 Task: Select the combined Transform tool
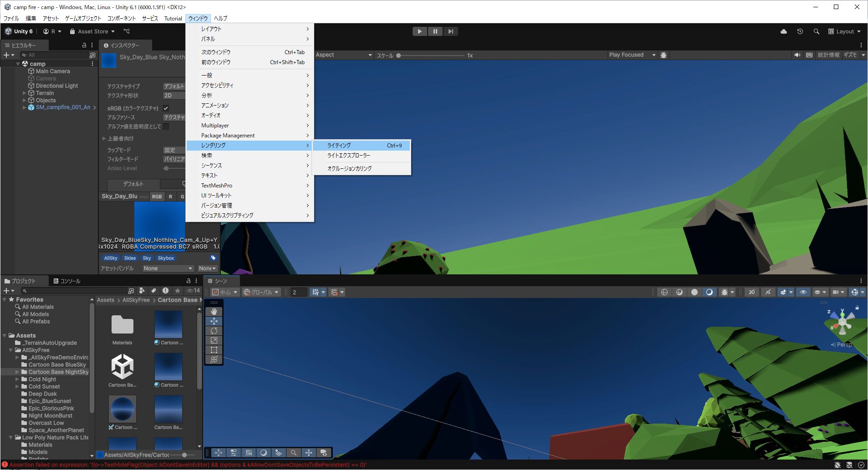[214, 359]
